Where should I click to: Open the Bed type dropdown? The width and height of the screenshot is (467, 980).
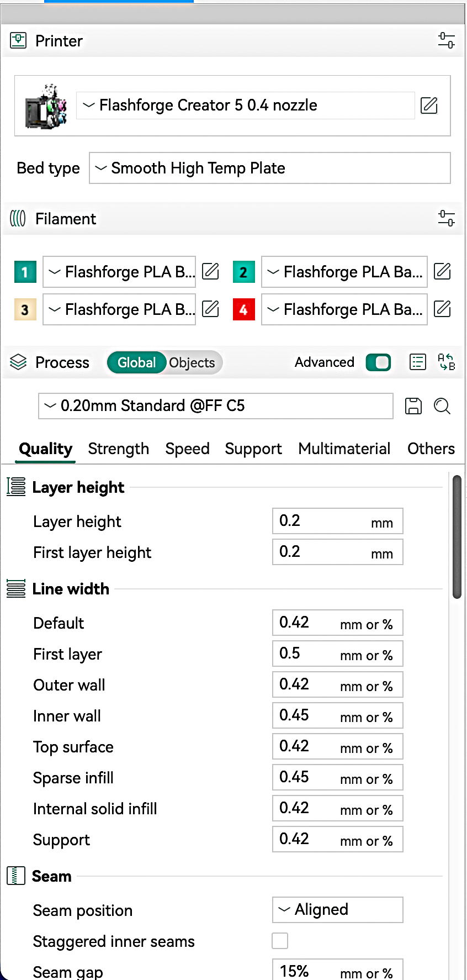[270, 168]
